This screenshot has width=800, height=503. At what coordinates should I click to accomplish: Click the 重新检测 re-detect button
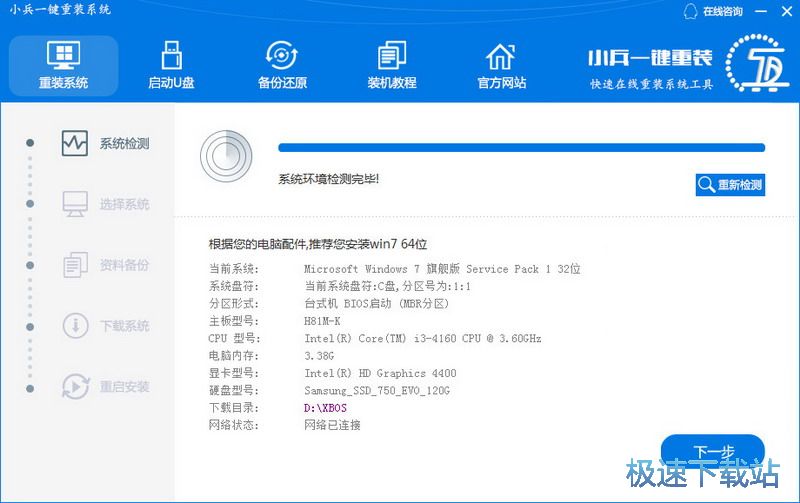730,185
